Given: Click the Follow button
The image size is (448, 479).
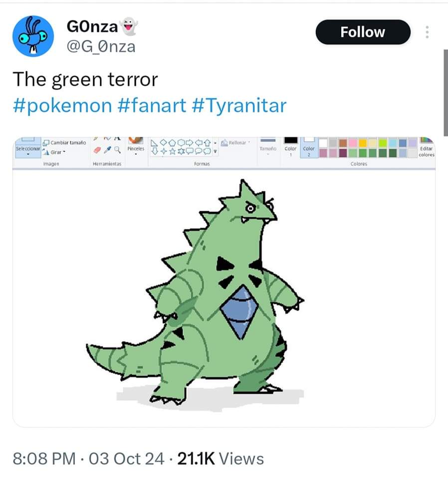Looking at the screenshot, I should tap(363, 32).
